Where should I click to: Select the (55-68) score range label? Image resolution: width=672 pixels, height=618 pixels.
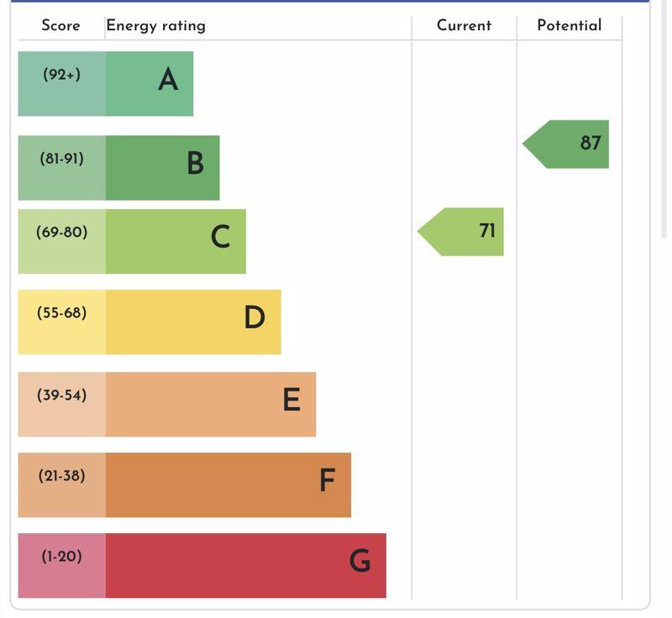pyautogui.click(x=62, y=313)
